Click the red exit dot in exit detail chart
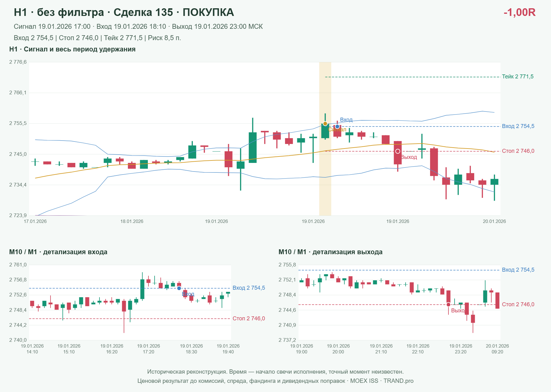551x392 pixels. click(x=448, y=304)
